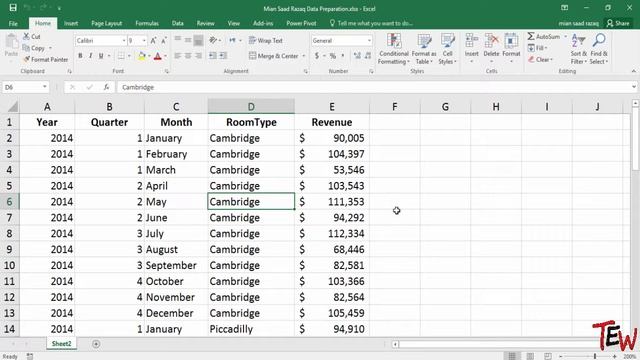Align text to the left

178,56
